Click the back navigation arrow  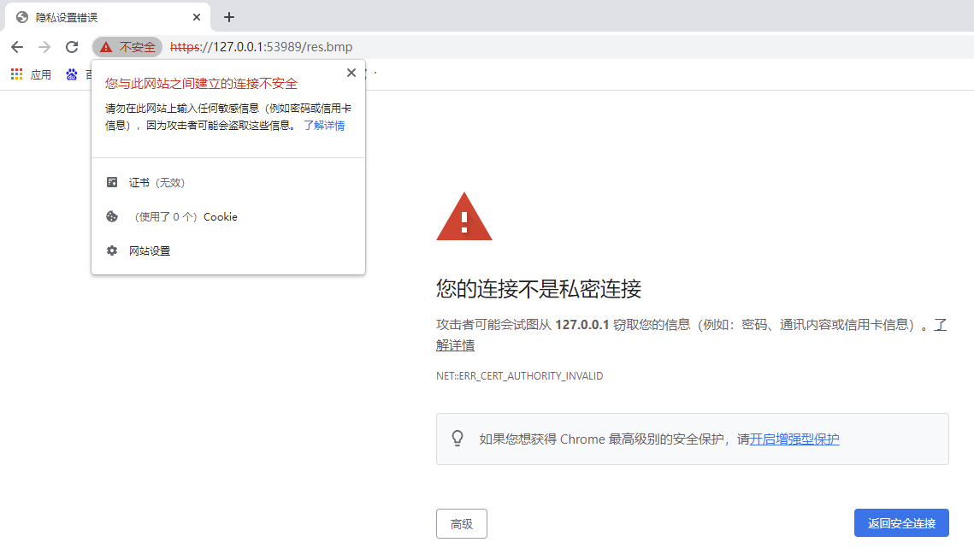(x=17, y=47)
